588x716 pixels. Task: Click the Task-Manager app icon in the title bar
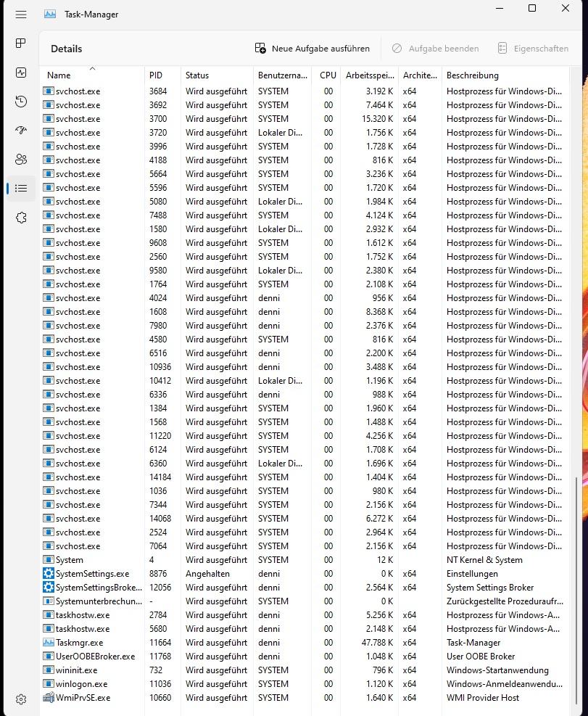click(50, 15)
